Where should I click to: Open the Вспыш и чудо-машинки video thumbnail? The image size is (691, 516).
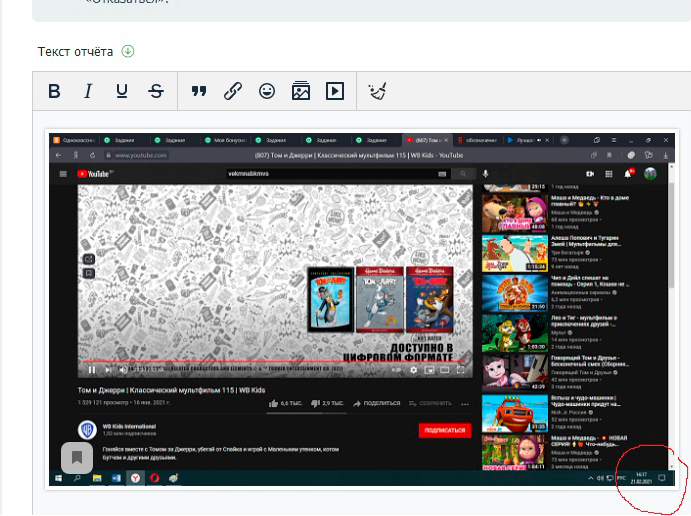tap(514, 413)
